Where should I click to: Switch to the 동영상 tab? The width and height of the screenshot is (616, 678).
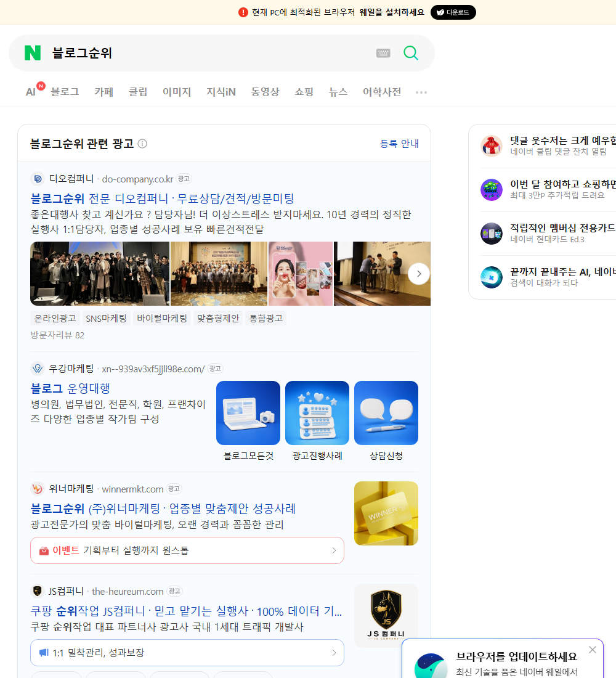coord(265,92)
